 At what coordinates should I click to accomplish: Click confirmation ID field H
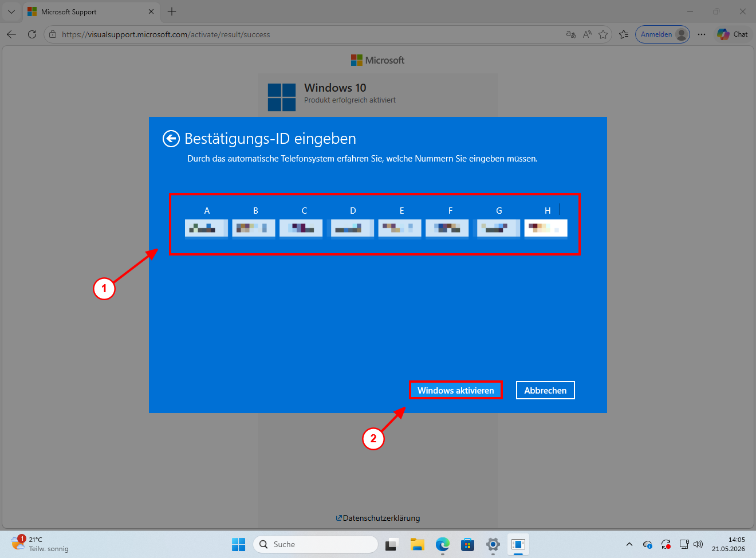(546, 228)
